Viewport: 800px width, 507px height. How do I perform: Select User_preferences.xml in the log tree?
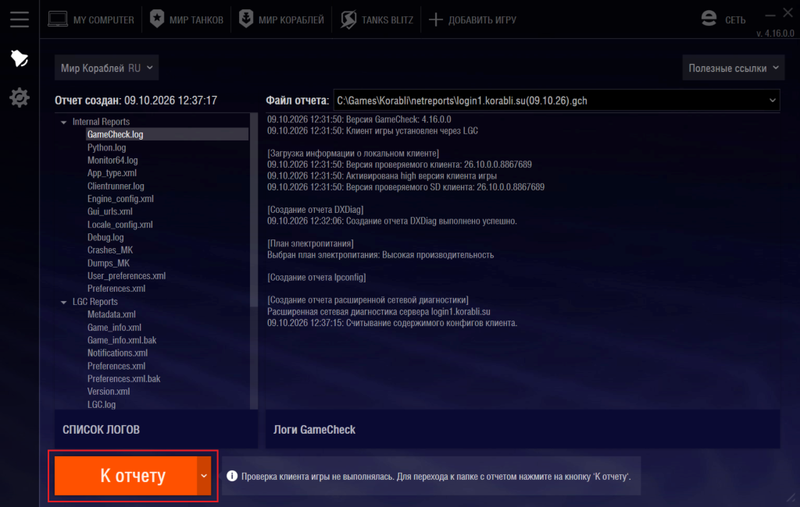(x=127, y=276)
